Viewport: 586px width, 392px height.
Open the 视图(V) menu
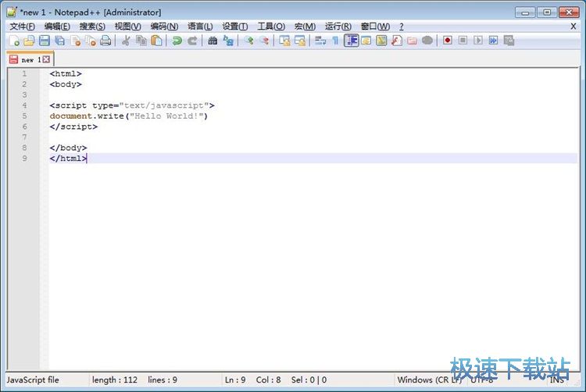point(128,27)
